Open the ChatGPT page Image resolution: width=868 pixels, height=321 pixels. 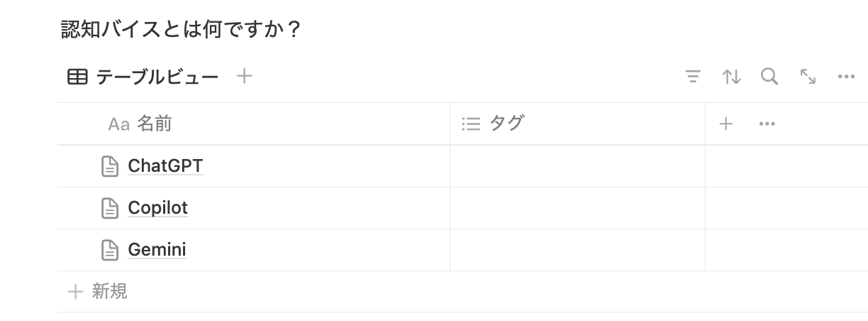coord(165,166)
